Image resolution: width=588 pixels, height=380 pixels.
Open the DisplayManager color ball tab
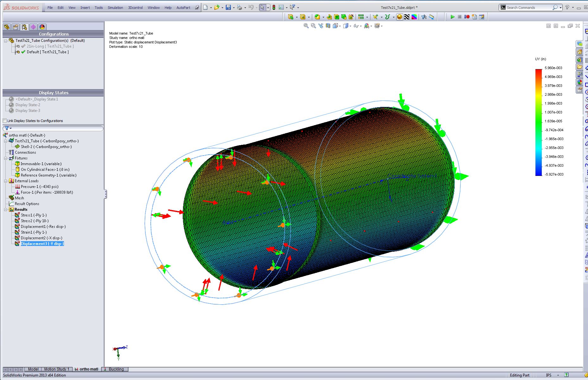pyautogui.click(x=42, y=27)
